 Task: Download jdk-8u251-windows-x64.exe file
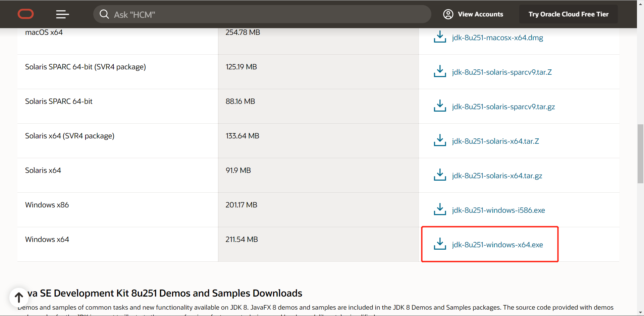click(497, 245)
